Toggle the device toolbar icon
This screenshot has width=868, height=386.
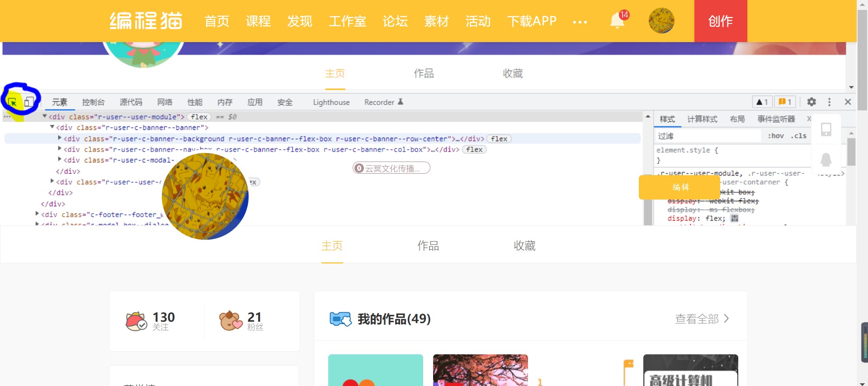pos(29,102)
